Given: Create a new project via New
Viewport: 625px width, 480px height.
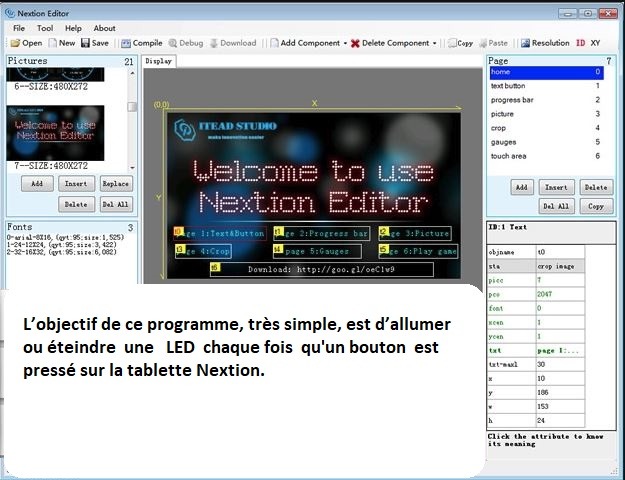Looking at the screenshot, I should 62,43.
